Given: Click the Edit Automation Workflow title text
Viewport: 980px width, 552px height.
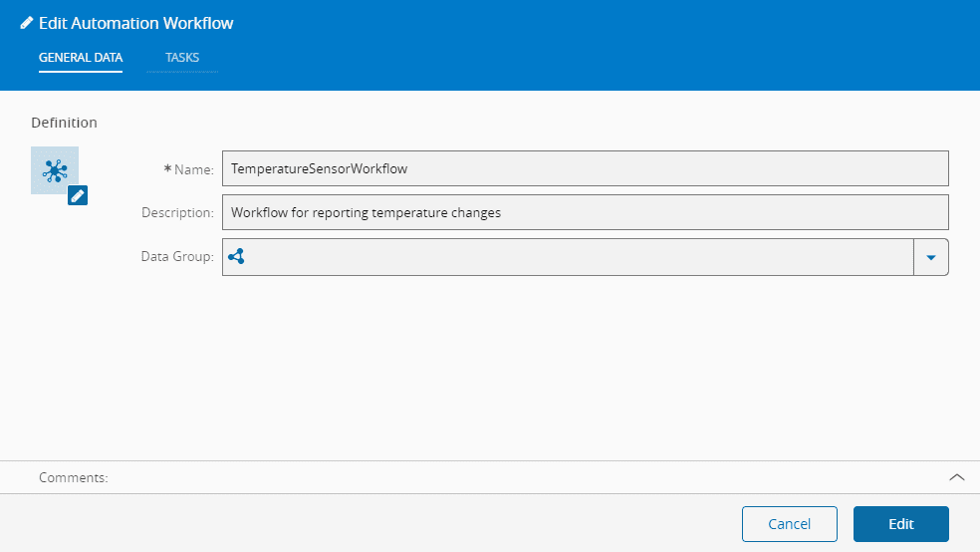Looking at the screenshot, I should click(136, 23).
